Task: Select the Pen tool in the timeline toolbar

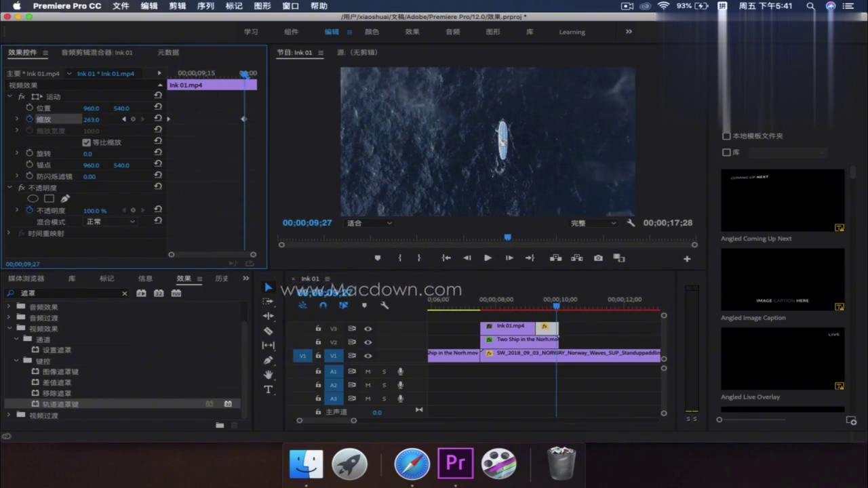Action: pos(269,360)
